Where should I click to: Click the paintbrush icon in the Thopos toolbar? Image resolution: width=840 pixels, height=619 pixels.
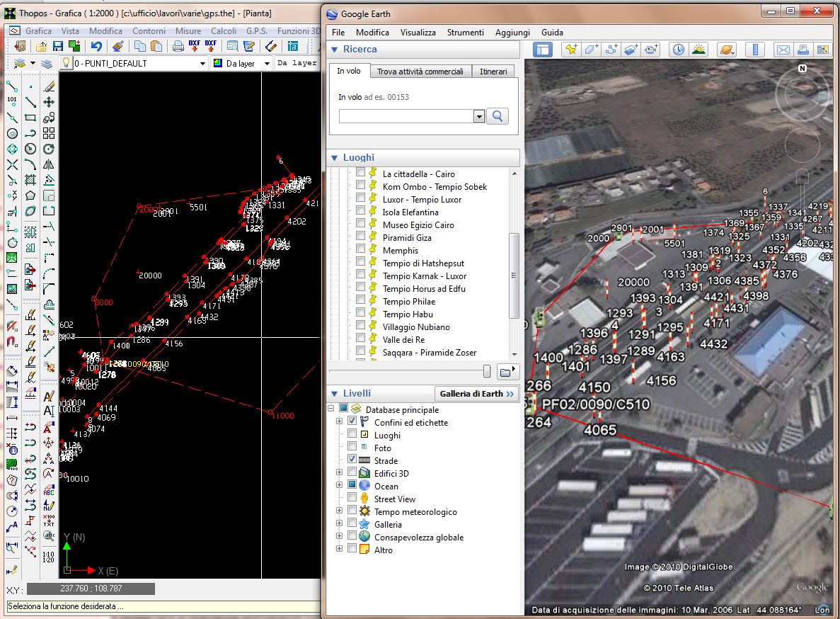tap(118, 47)
